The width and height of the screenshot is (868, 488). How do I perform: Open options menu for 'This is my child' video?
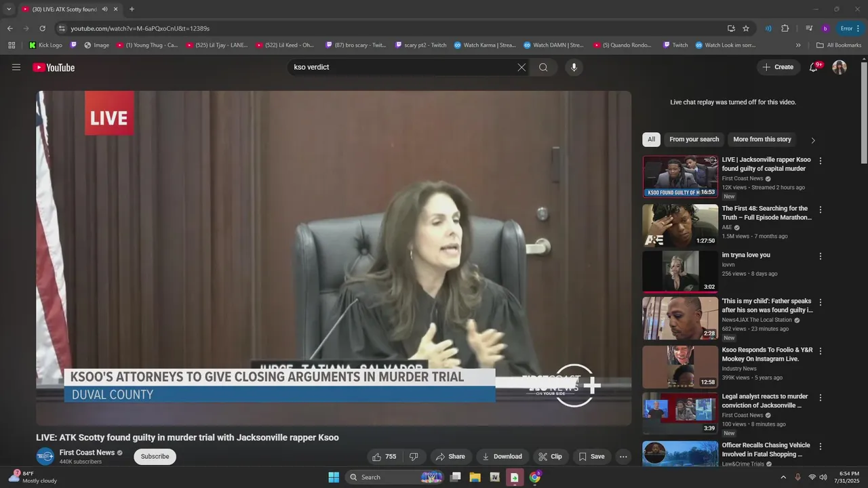tap(821, 302)
